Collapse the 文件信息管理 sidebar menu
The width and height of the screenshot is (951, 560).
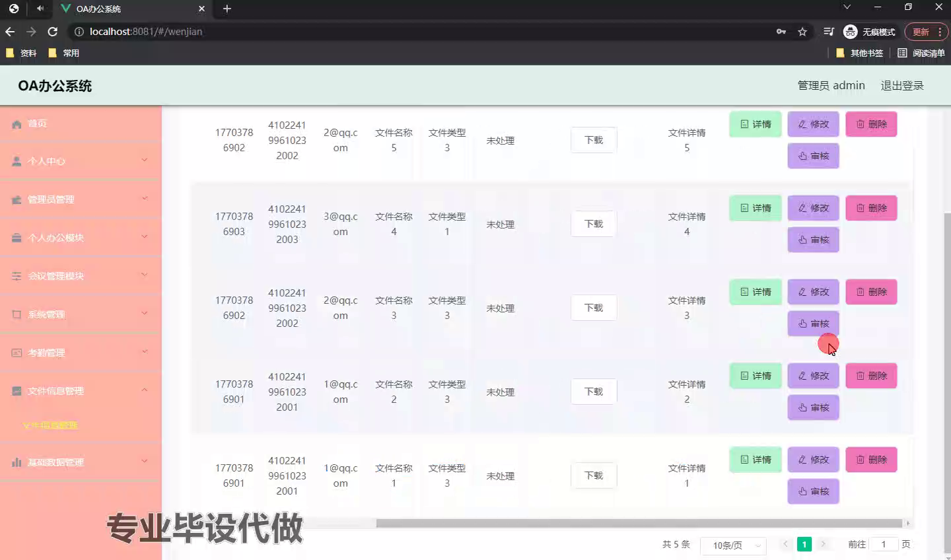tap(81, 391)
